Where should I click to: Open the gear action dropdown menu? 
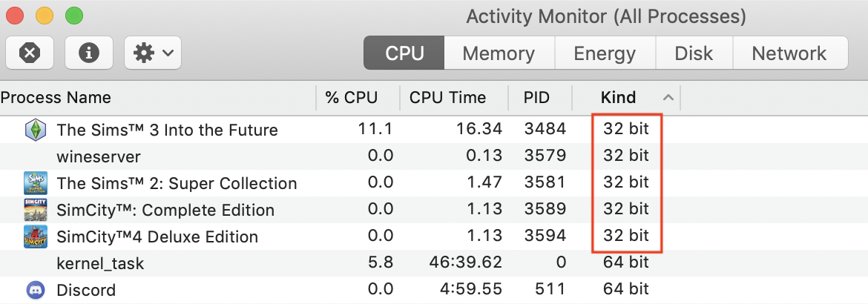[x=153, y=53]
